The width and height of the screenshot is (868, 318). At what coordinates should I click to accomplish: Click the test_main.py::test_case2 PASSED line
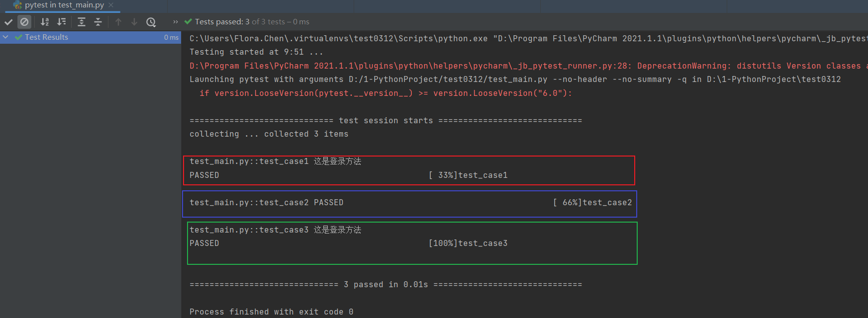tap(266, 203)
